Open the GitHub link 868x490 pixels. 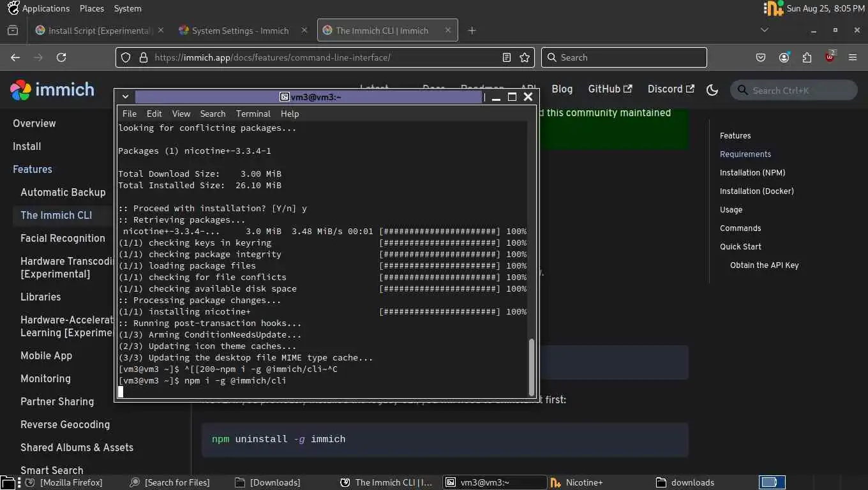(x=610, y=89)
